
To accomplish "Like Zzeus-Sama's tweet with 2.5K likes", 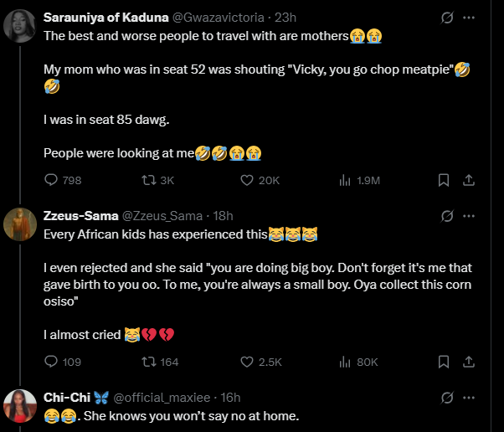I will 248,362.
